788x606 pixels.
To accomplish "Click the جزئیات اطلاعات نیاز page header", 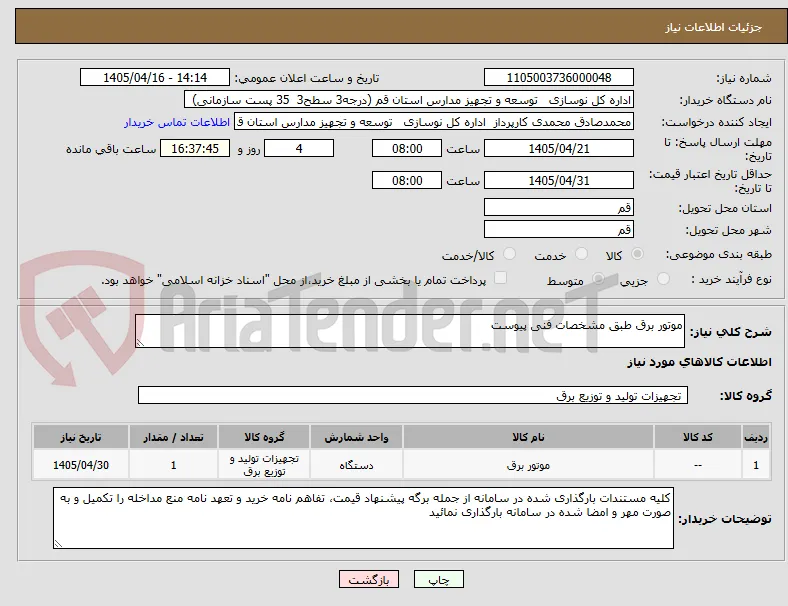I will [x=714, y=27].
